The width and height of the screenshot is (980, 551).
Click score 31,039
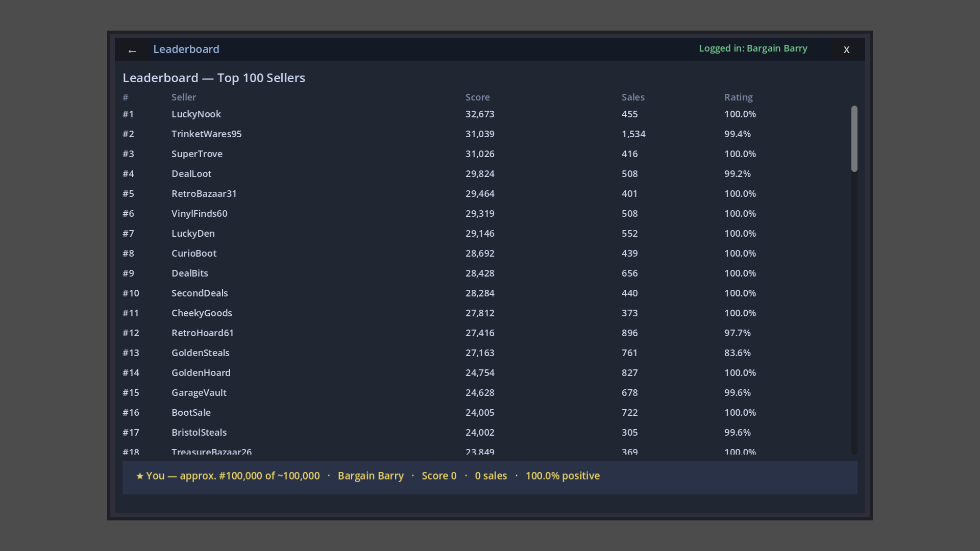click(479, 134)
